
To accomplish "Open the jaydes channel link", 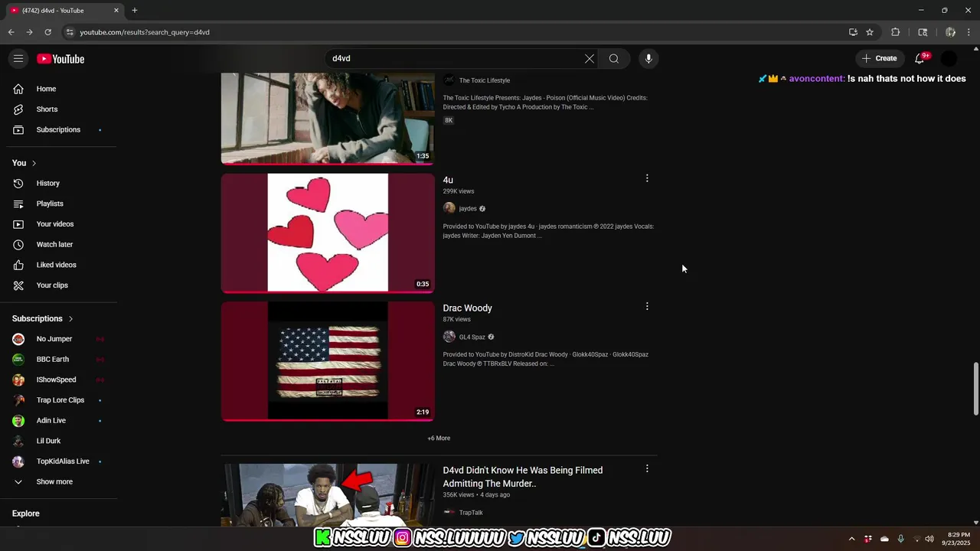I will (x=468, y=208).
